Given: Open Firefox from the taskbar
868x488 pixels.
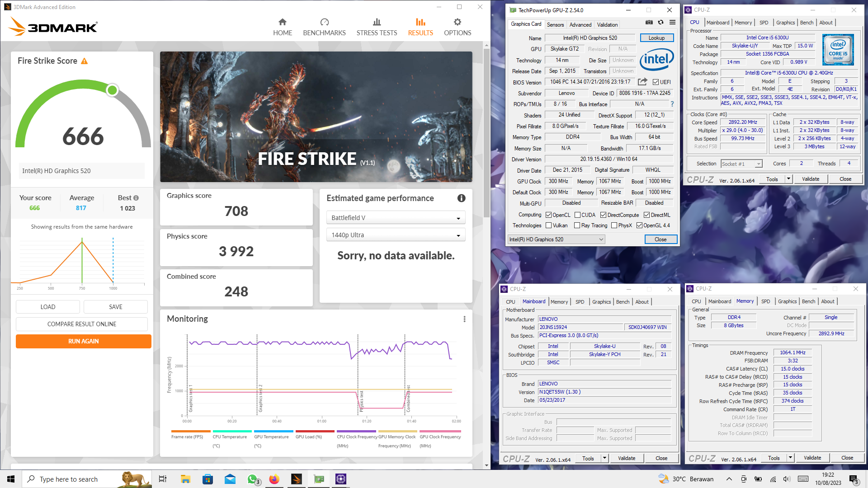Looking at the screenshot, I should tap(274, 479).
